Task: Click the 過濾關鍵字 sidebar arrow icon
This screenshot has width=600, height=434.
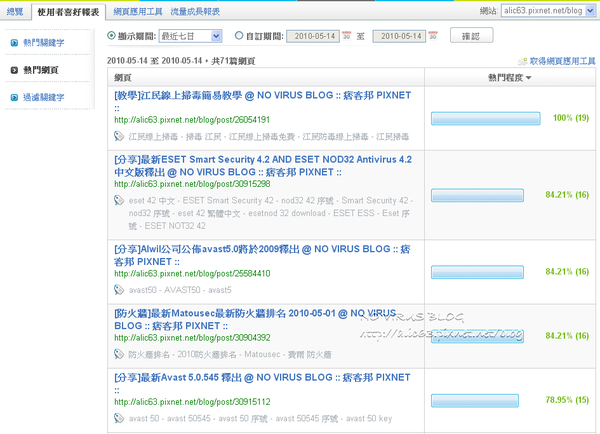Action: click(x=14, y=97)
